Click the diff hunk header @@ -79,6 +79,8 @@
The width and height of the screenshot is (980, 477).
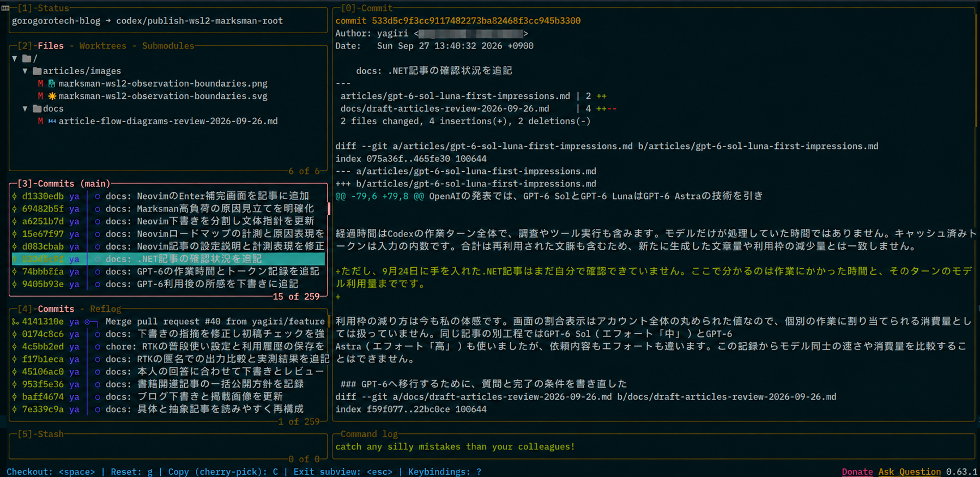pyautogui.click(x=379, y=196)
